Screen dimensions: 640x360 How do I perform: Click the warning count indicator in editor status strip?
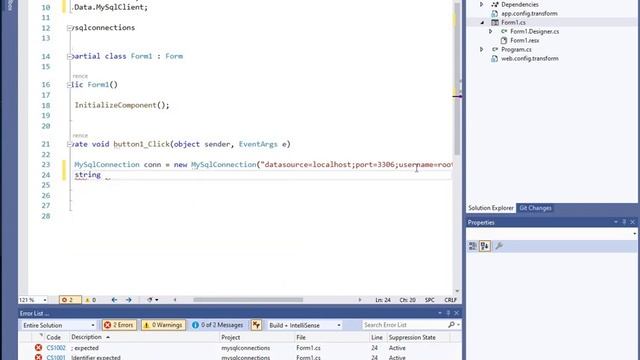click(90, 300)
